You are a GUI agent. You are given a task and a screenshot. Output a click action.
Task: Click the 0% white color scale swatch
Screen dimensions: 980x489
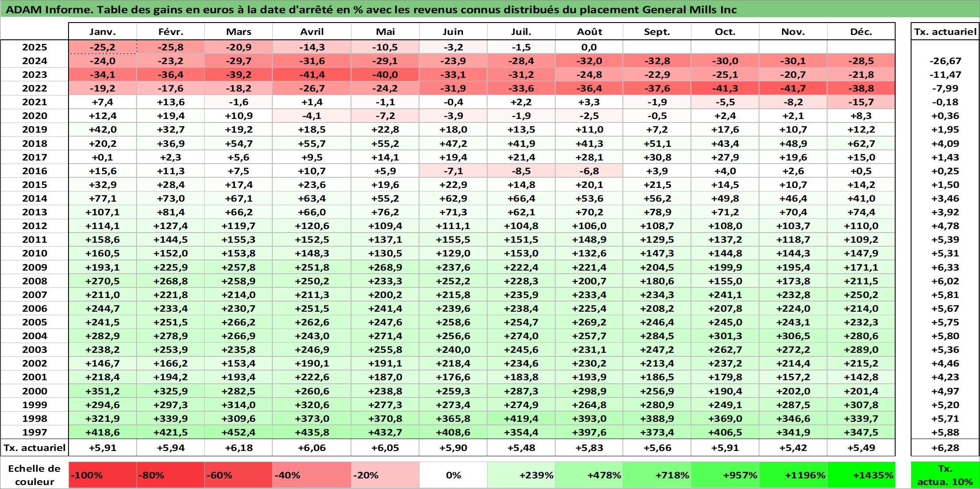[453, 475]
